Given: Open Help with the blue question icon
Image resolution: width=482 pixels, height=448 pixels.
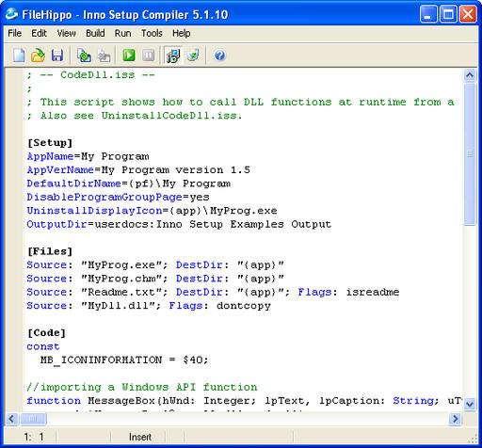Looking at the screenshot, I should click(219, 56).
